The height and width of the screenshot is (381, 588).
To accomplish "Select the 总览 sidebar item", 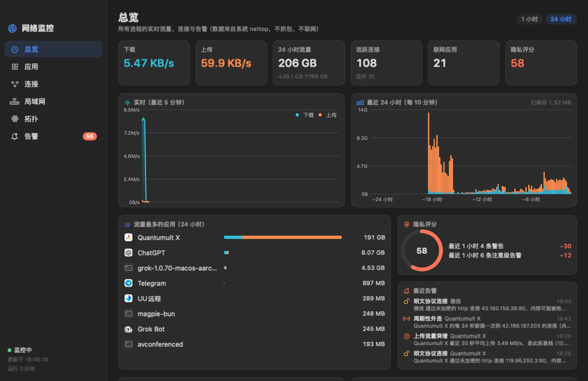I will pos(53,49).
